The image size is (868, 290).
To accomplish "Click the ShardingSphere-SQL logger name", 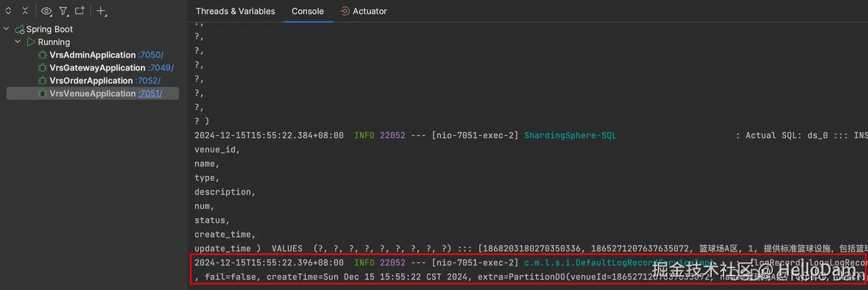I will [x=570, y=136].
